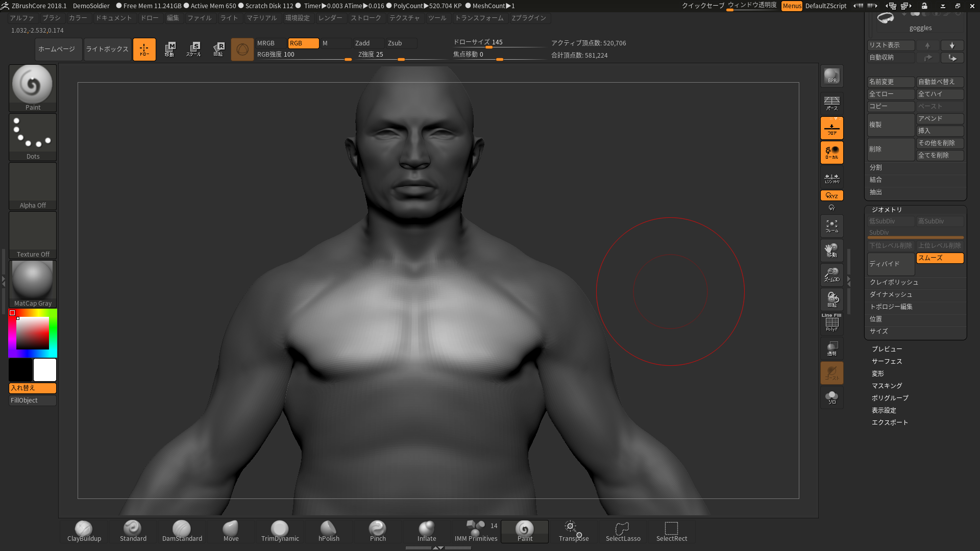This screenshot has width=980, height=551.
Task: Activate Scale (スケール) mode in top shelf
Action: pos(193,49)
